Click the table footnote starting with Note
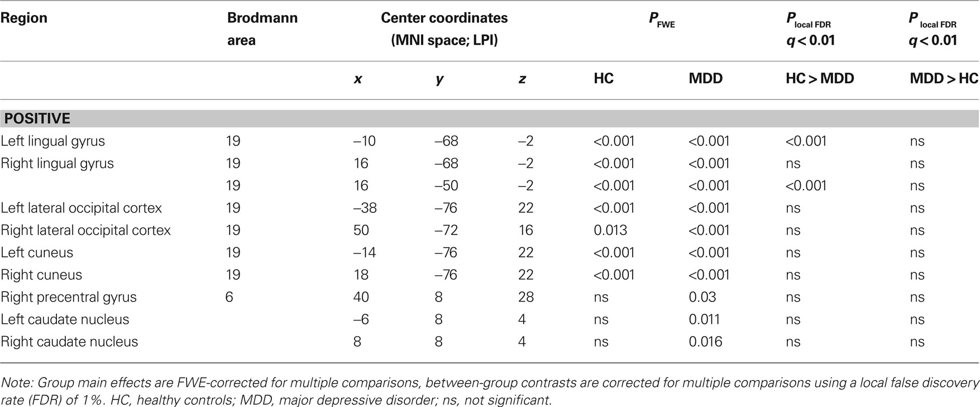This screenshot has height=407, width=980. click(x=489, y=391)
